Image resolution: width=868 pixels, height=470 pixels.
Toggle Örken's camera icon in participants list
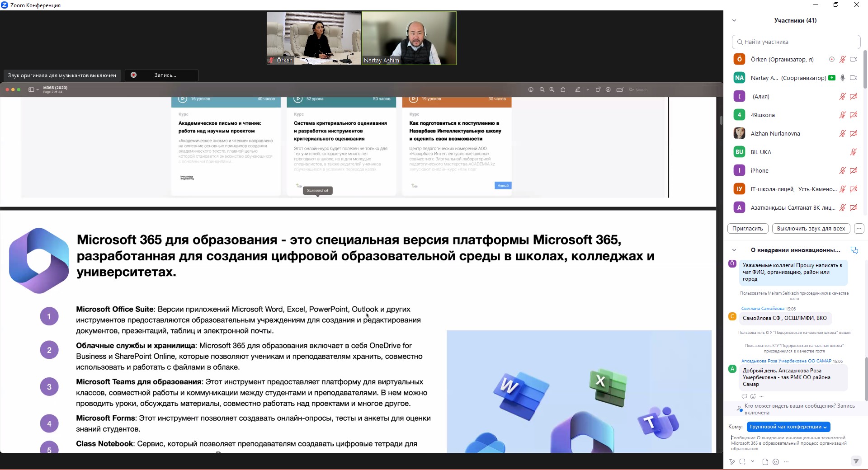point(854,59)
